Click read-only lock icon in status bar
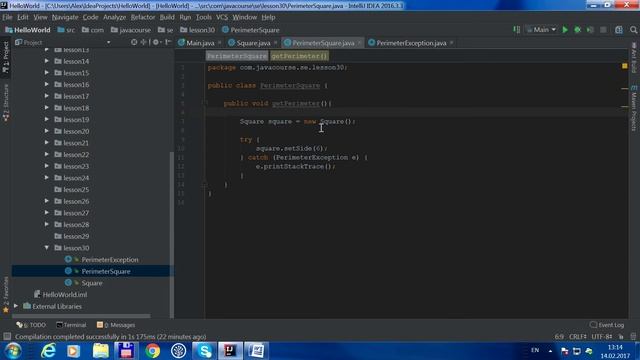 [621, 337]
